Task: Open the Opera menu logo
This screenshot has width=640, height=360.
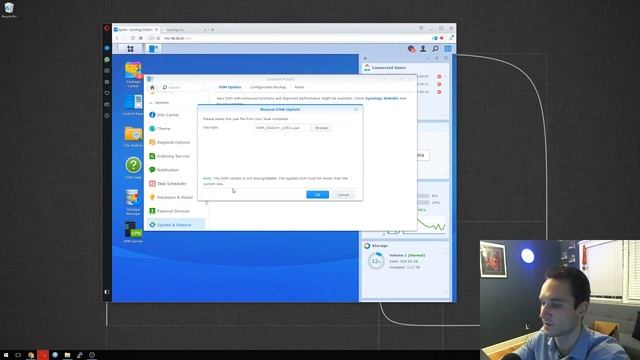Action: (x=107, y=29)
